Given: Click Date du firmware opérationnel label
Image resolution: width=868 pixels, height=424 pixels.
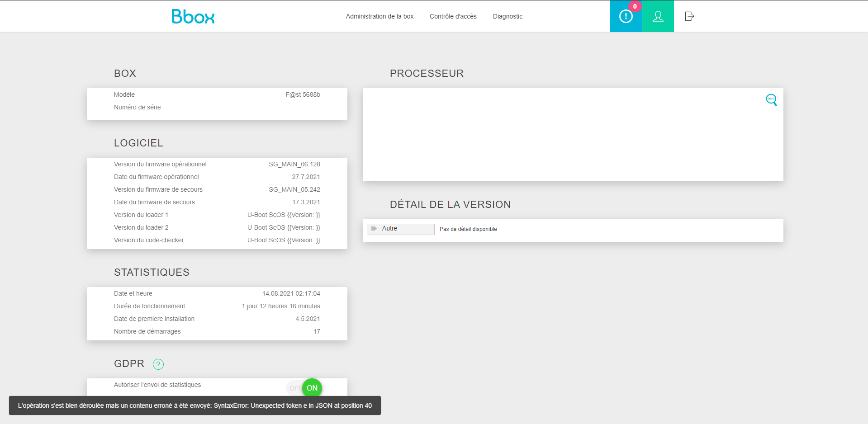Looking at the screenshot, I should (x=157, y=177).
